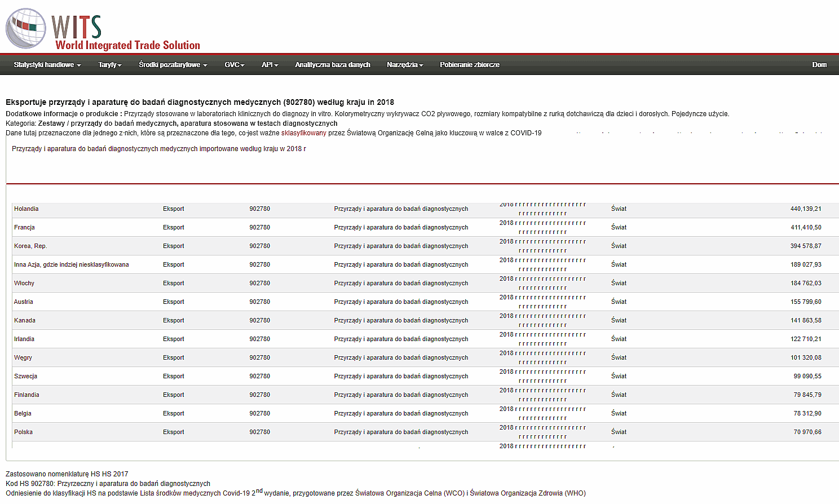This screenshot has height=504, width=839.
Task: Click product description in Austria row
Action: point(401,302)
